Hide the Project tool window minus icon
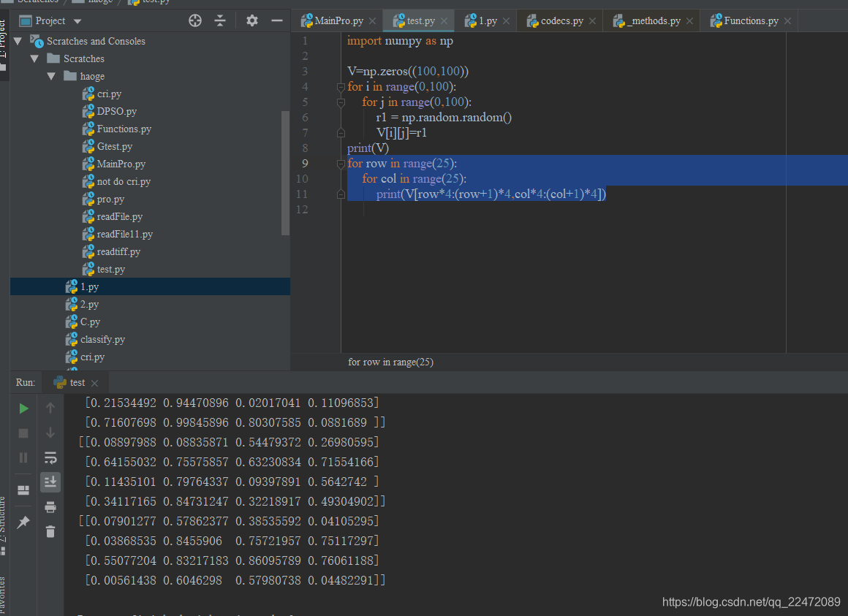Screen dimensions: 848x616 [277, 21]
